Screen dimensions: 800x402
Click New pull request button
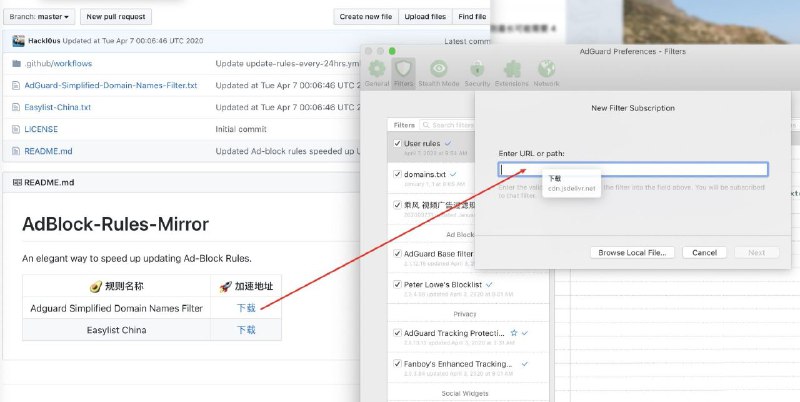pyautogui.click(x=116, y=16)
